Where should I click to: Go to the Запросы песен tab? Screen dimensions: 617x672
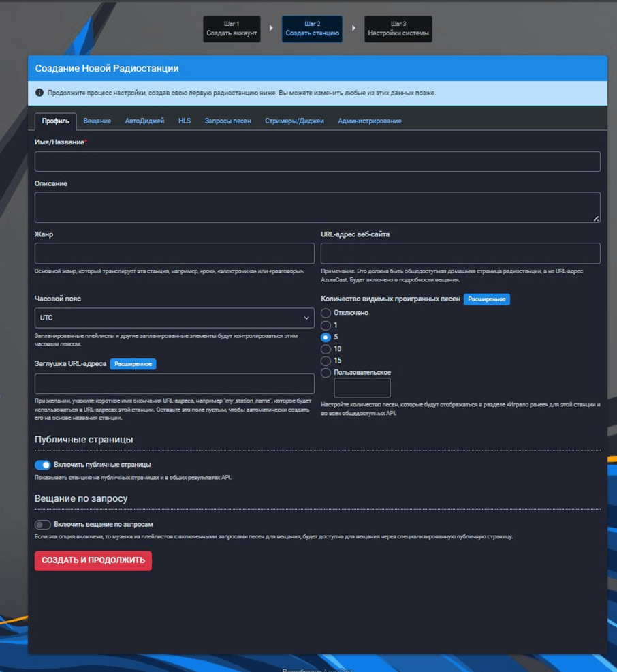point(227,121)
